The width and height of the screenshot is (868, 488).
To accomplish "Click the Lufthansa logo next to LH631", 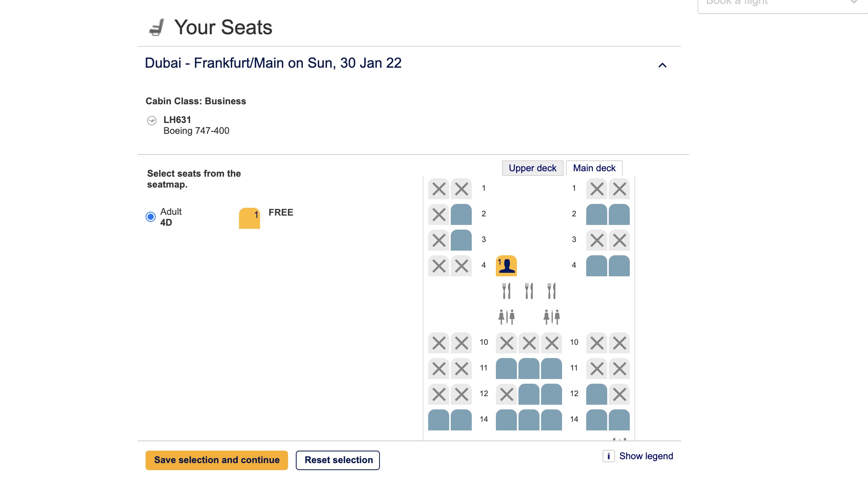I will [152, 120].
